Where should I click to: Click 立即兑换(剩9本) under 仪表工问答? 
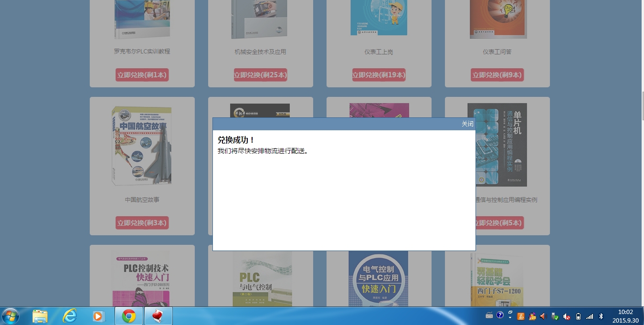click(x=497, y=75)
